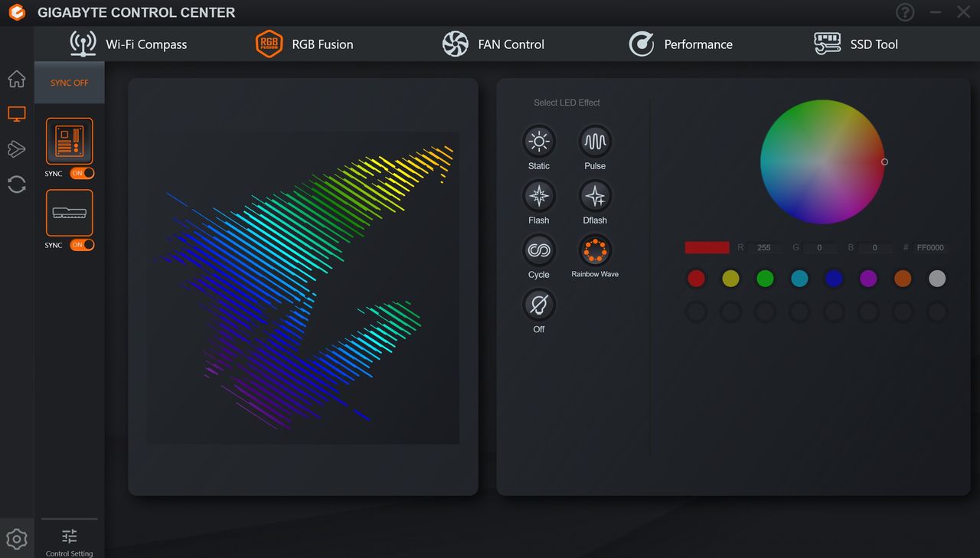Viewport: 980px width, 558px height.
Task: Click the first empty custom color slot
Action: click(x=696, y=312)
